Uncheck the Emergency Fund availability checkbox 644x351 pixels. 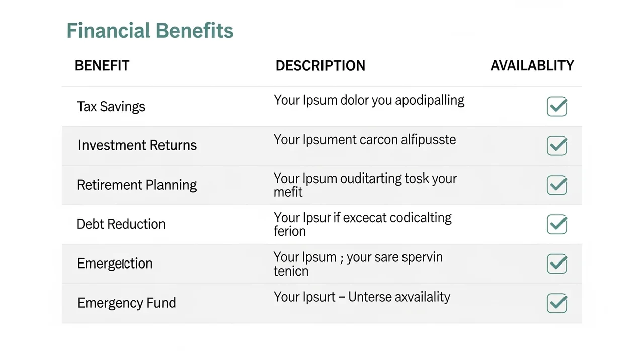point(556,303)
